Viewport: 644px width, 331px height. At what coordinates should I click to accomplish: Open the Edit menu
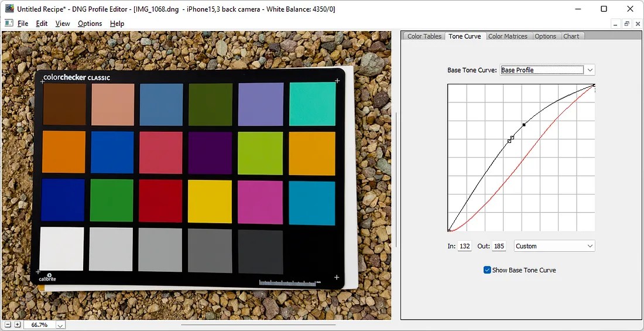[x=42, y=23]
